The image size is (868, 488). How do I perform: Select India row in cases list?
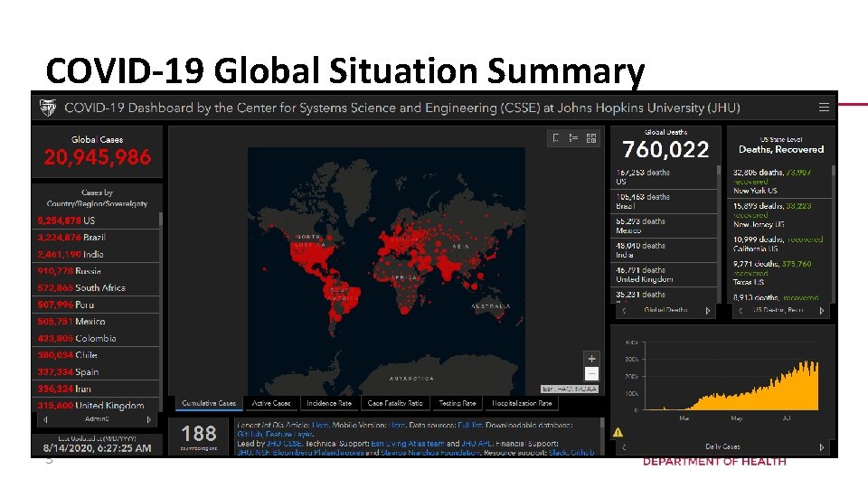click(97, 254)
